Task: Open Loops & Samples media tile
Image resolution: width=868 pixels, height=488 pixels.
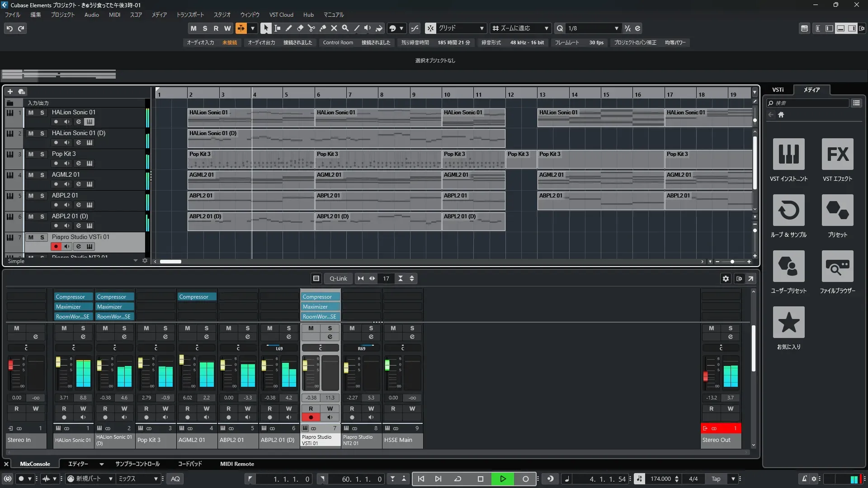Action: pyautogui.click(x=788, y=210)
